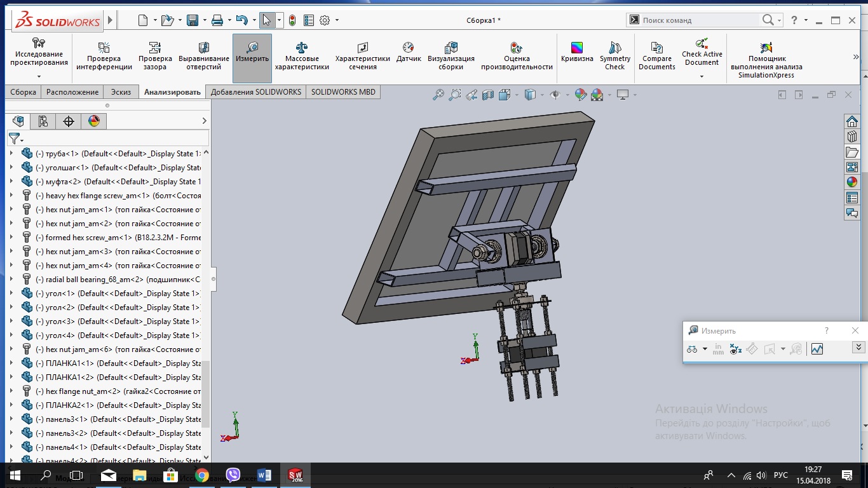Expand the угол<1> tree node
Screen dimensions: 868x488
pyautogui.click(x=11, y=294)
